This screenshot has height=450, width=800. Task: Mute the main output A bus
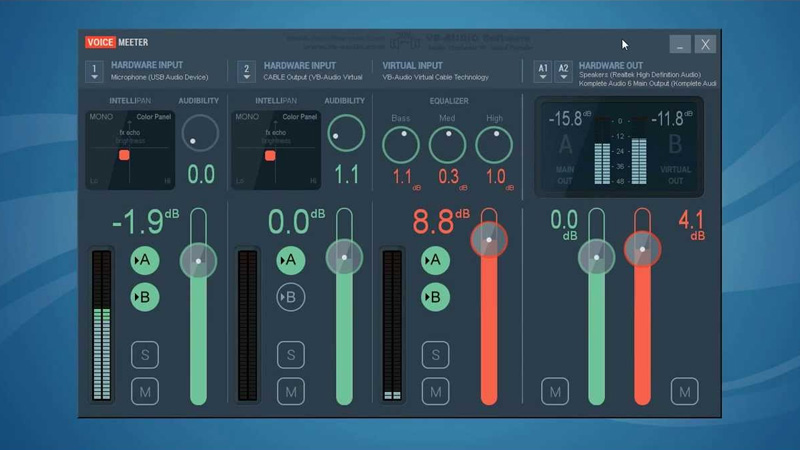coord(555,391)
